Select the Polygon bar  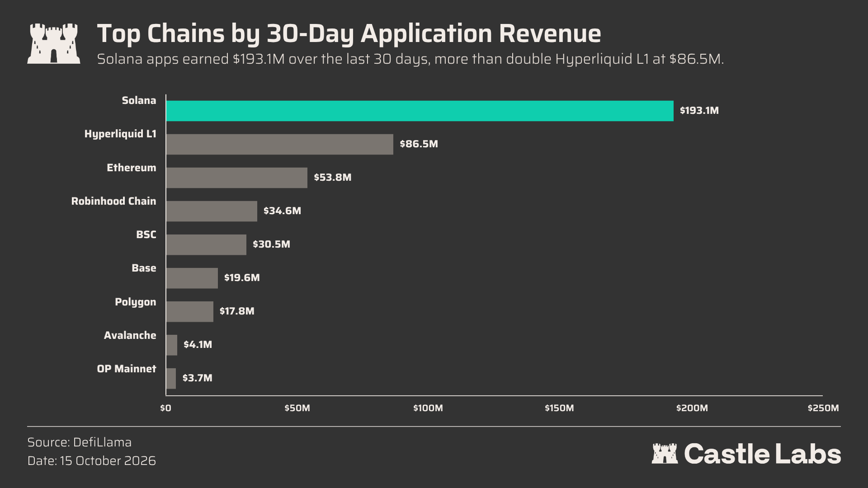pyautogui.click(x=189, y=311)
